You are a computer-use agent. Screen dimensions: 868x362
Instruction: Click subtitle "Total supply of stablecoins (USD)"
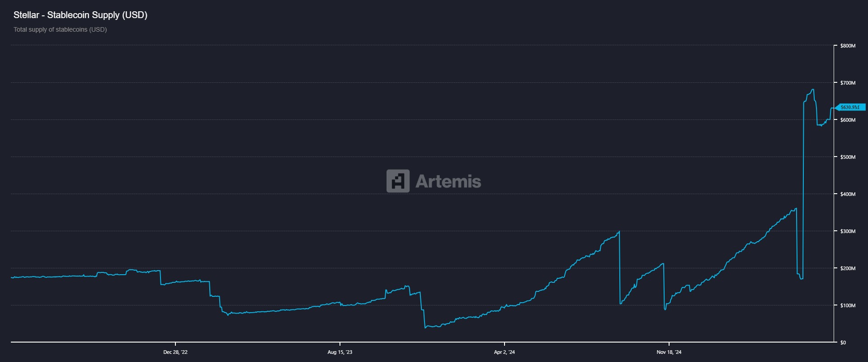point(60,29)
